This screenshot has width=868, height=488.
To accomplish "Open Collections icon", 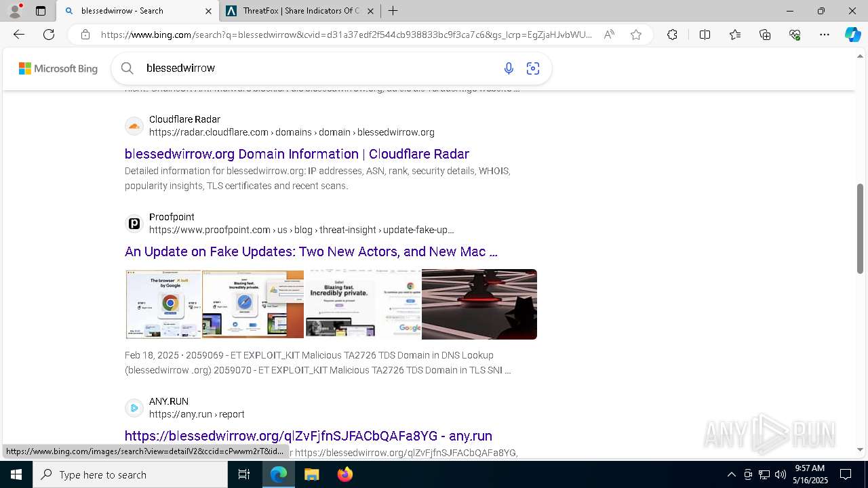I will coord(765,35).
